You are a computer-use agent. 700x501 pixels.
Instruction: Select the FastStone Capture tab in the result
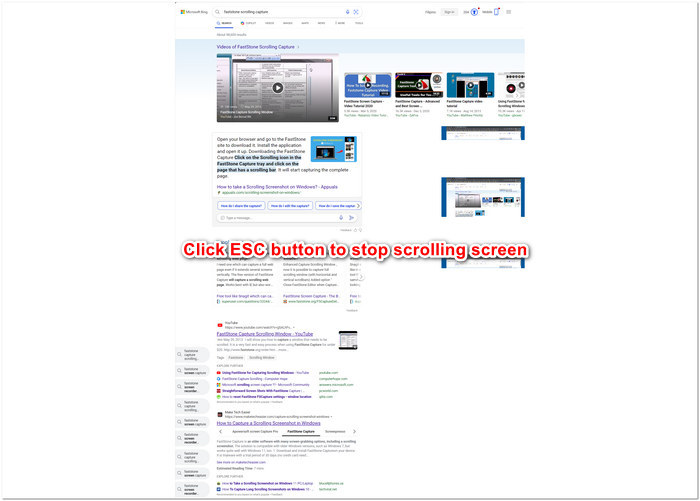pos(301,432)
